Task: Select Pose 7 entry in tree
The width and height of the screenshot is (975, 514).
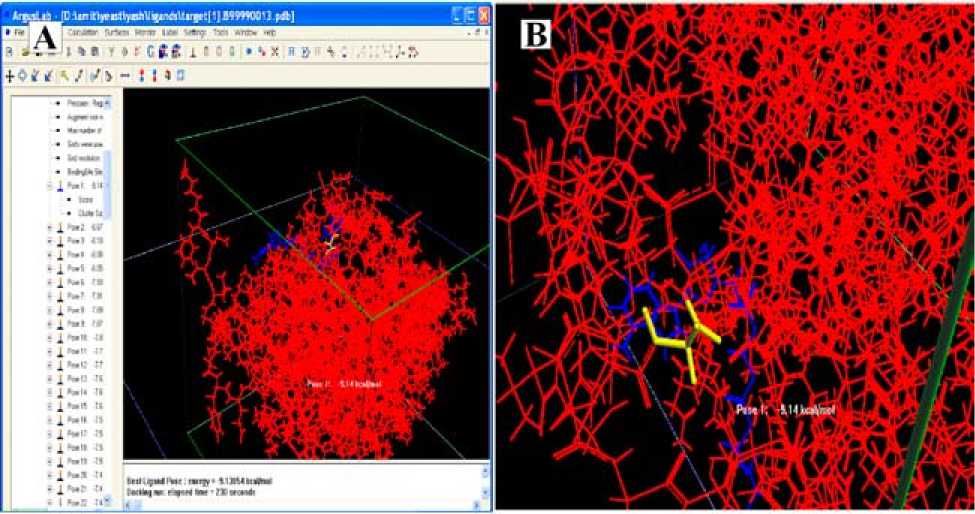Action: [85, 296]
